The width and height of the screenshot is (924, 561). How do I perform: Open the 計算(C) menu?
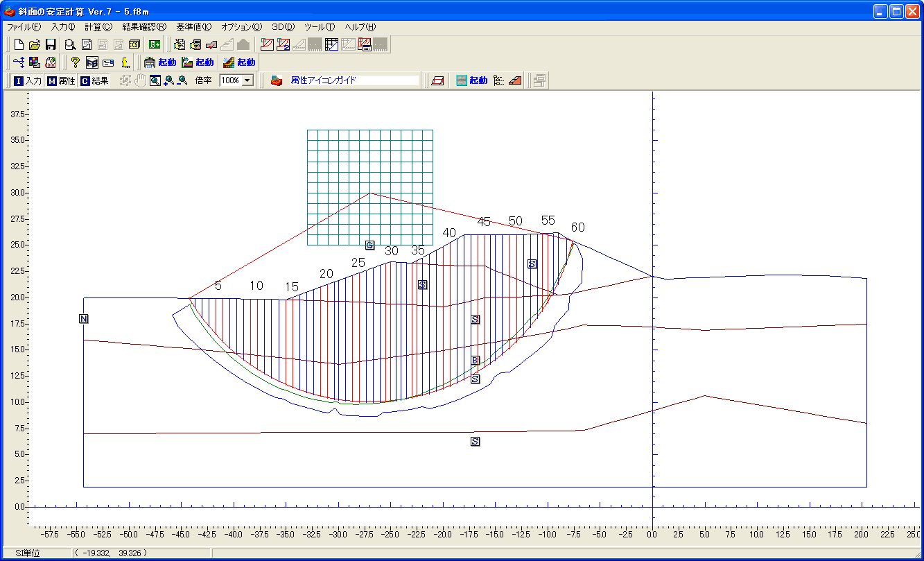pos(98,26)
